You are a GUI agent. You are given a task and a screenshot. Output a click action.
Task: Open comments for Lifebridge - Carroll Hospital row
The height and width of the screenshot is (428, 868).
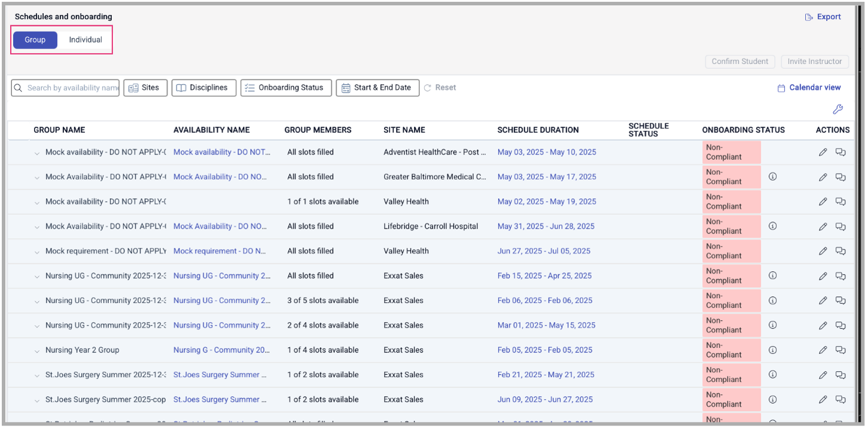[840, 226]
